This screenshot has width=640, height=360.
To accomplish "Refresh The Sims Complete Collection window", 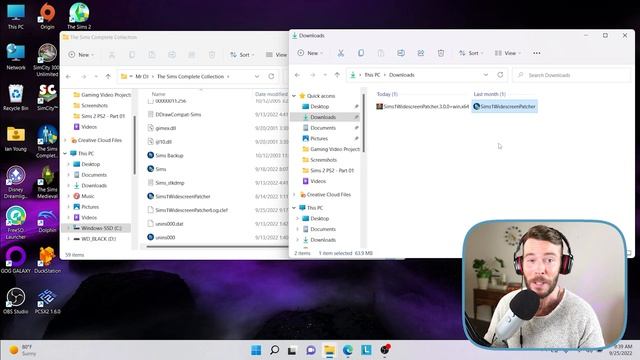I will click(x=271, y=76).
